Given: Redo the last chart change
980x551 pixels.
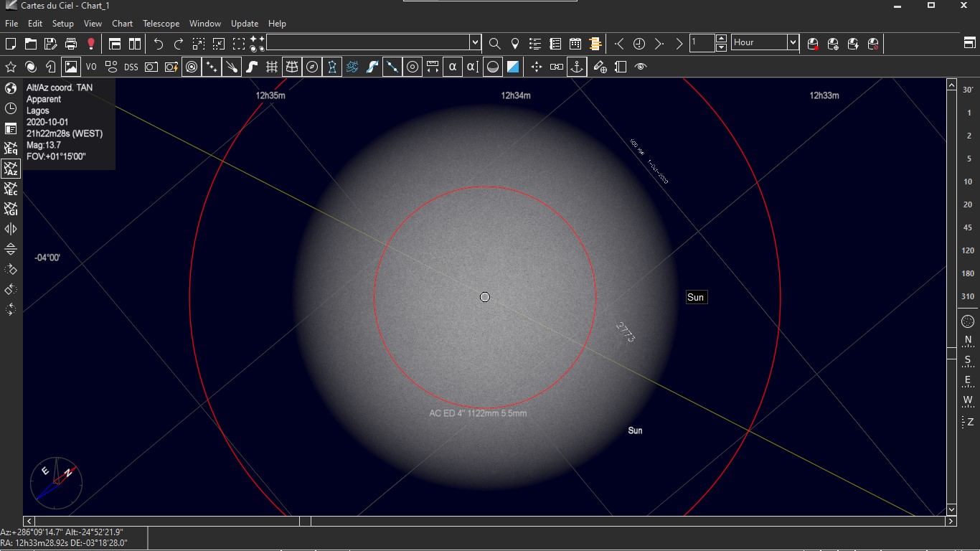Looking at the screenshot, I should (179, 44).
